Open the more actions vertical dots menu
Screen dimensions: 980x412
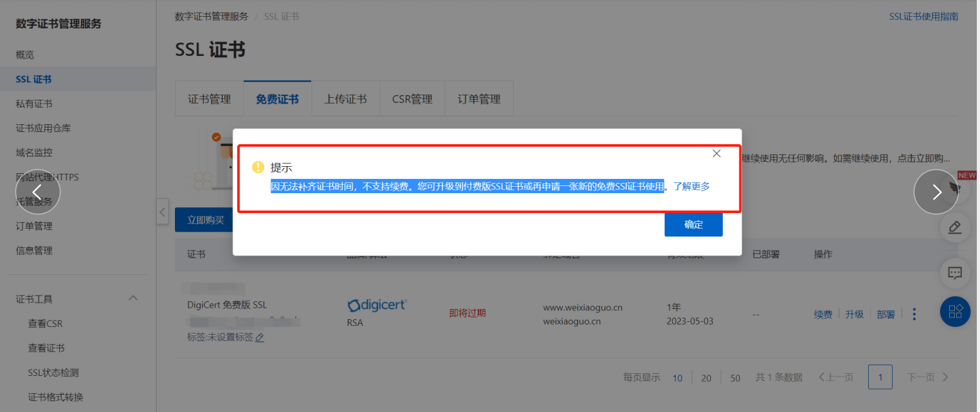tap(914, 314)
